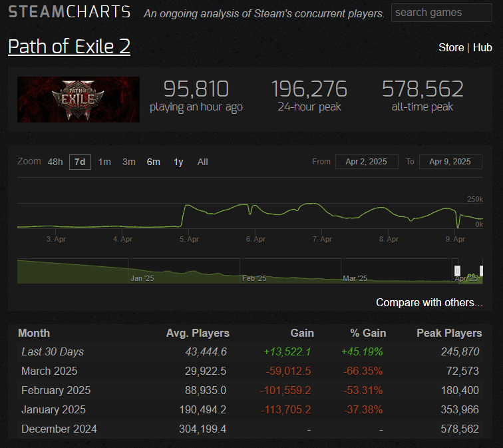Focus the search games field
The height and width of the screenshot is (448, 503).
[x=441, y=13]
